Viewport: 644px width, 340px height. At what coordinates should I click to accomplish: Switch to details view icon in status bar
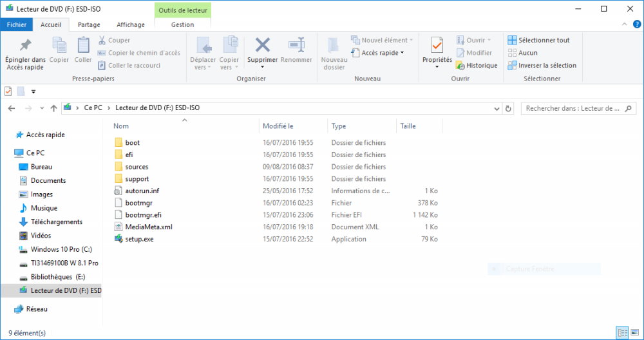pos(623,332)
